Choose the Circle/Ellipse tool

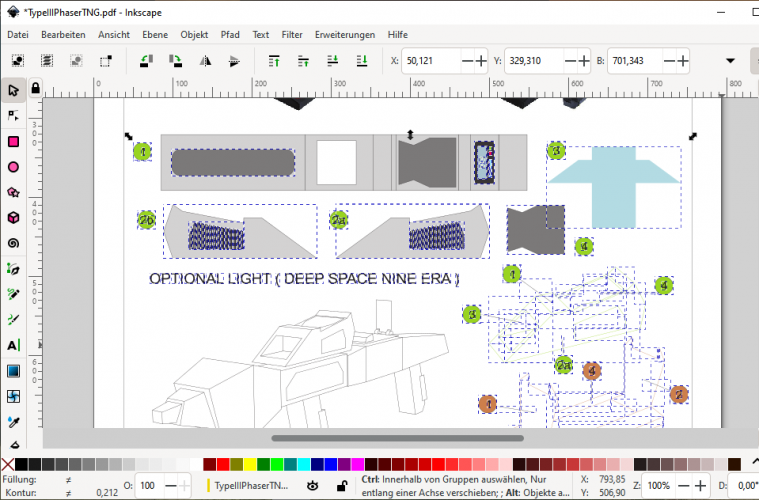(13, 167)
